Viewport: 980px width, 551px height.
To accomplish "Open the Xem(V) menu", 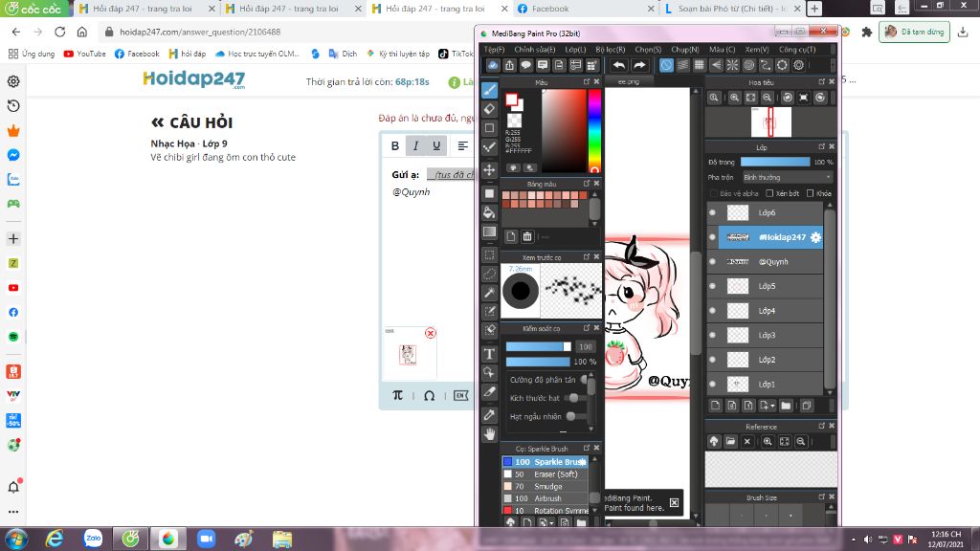I will pyautogui.click(x=756, y=50).
